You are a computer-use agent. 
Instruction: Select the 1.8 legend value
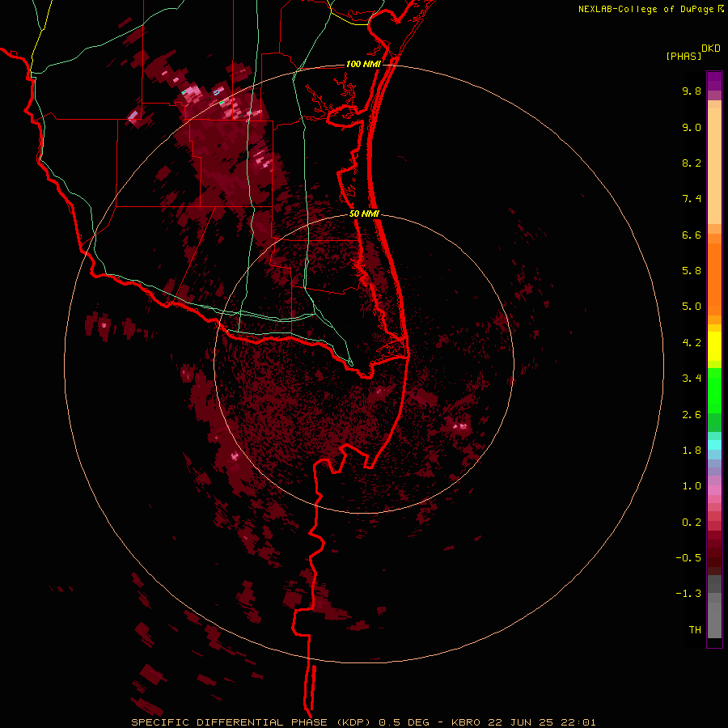coord(692,451)
